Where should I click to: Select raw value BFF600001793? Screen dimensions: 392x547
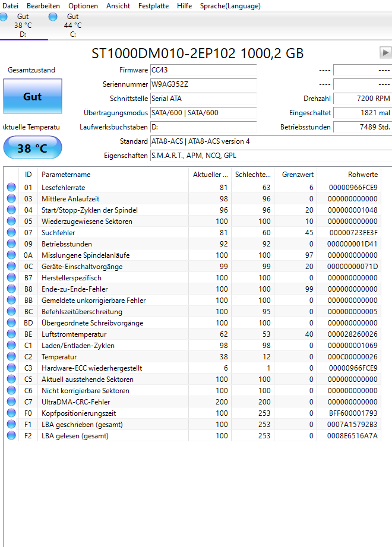353,413
